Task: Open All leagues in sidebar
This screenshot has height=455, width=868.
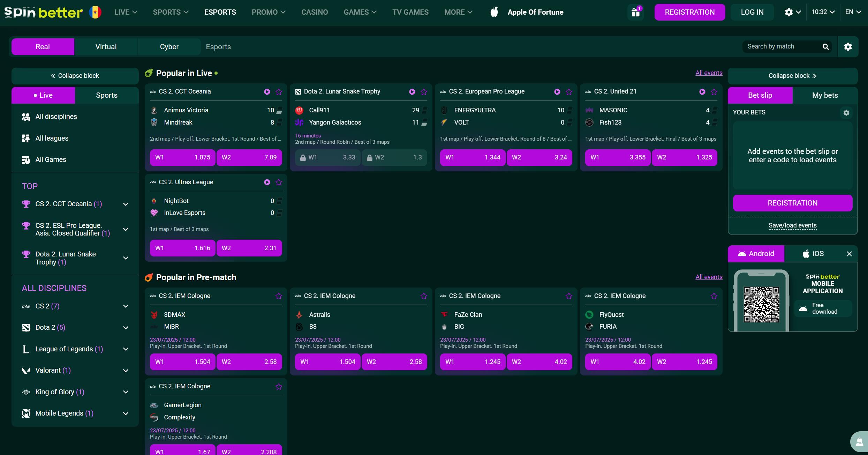Action: pos(75,139)
